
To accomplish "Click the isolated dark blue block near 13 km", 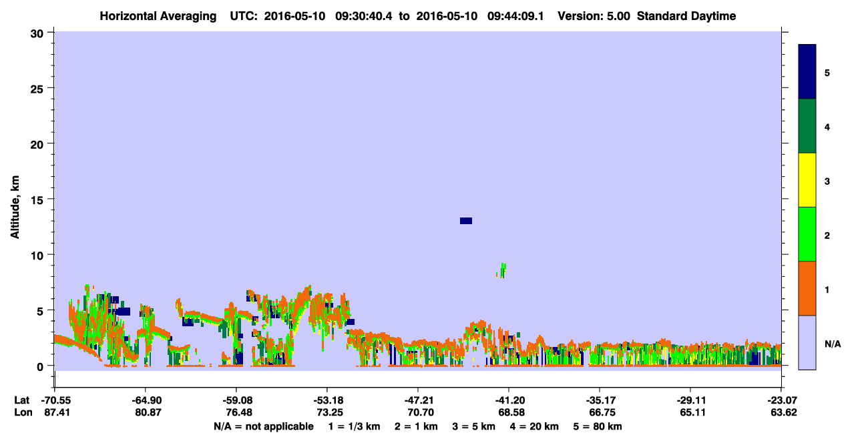I will point(466,221).
